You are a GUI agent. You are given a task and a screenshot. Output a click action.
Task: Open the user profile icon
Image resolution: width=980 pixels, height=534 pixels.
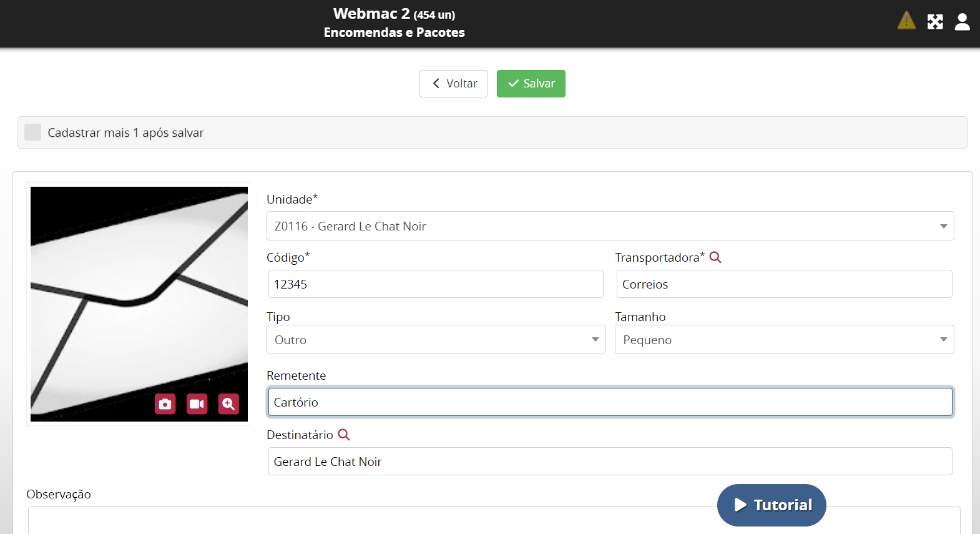(x=962, y=22)
